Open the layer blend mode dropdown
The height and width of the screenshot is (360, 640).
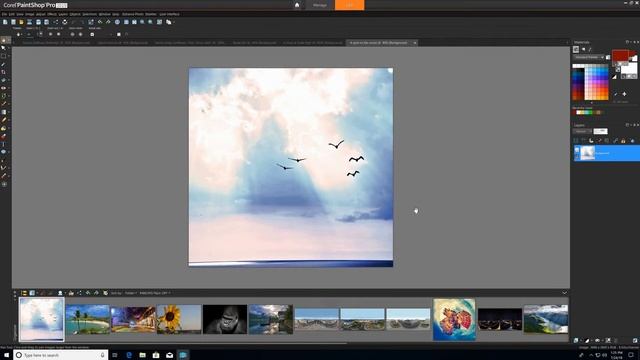coord(582,131)
